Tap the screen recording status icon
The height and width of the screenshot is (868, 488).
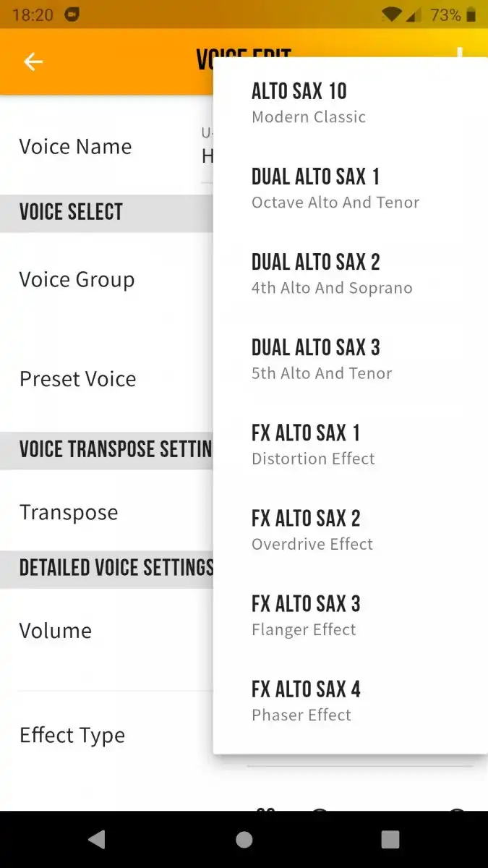click(72, 14)
